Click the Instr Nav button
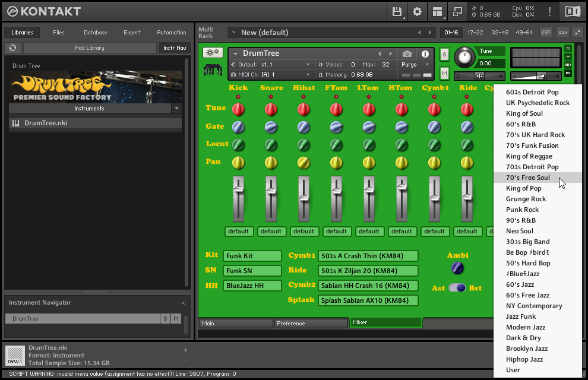 point(175,48)
